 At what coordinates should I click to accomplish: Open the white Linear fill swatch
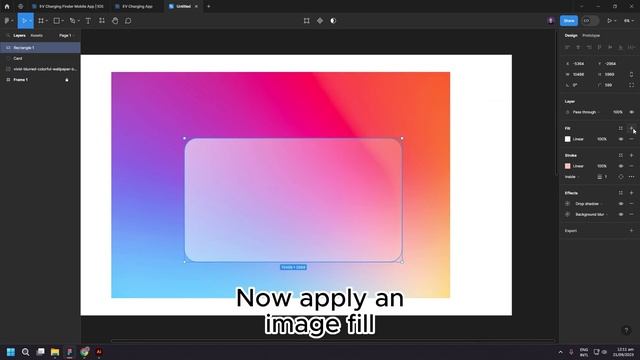pos(567,139)
